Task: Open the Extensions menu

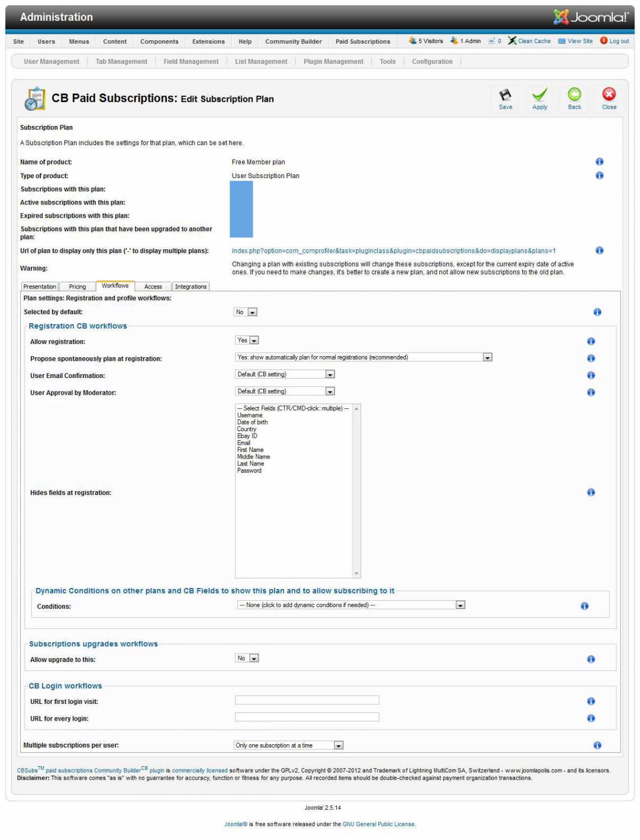Action: tap(208, 41)
